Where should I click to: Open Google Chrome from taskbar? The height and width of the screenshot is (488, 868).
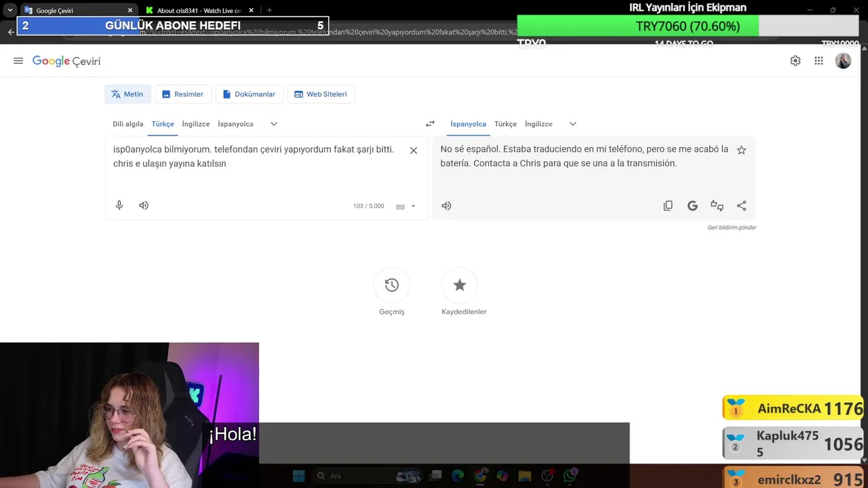pos(480,476)
